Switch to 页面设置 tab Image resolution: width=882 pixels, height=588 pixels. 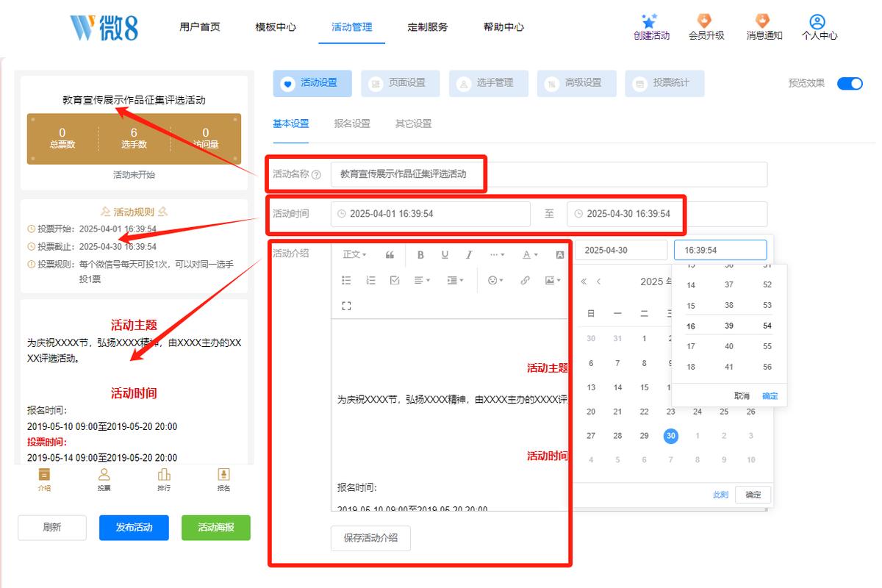[401, 83]
